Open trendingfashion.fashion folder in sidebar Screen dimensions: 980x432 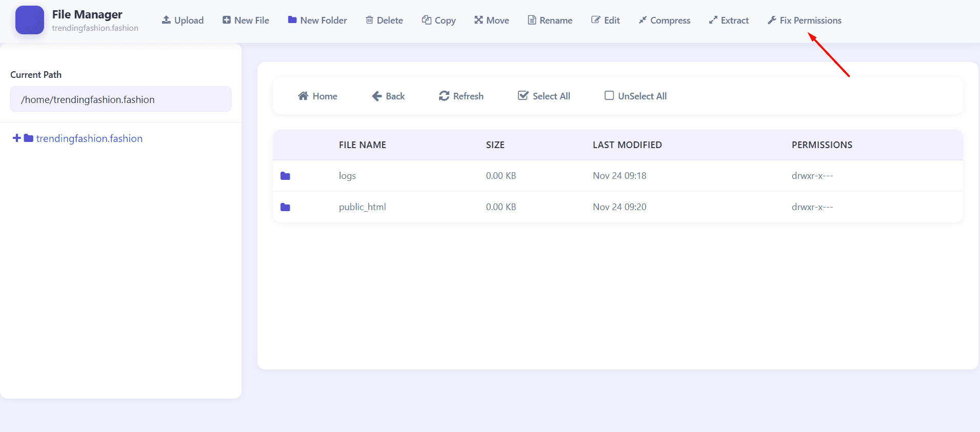tap(89, 138)
